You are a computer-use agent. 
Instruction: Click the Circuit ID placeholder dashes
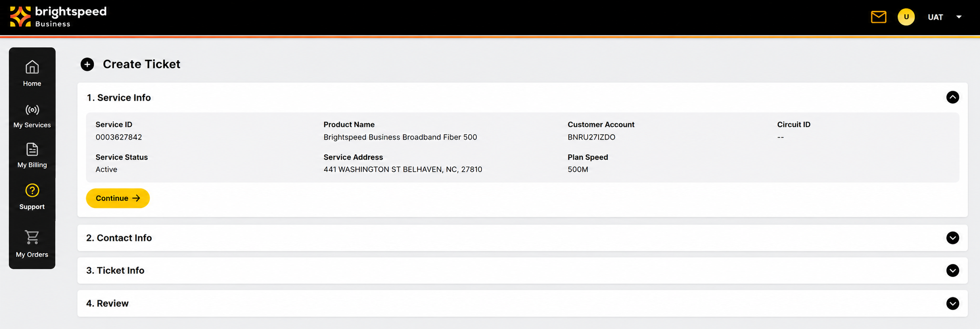(780, 137)
